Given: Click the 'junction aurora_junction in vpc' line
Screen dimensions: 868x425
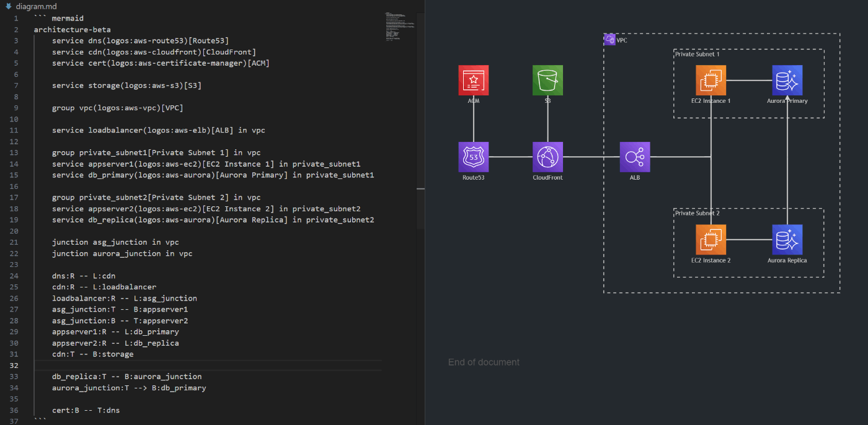Looking at the screenshot, I should click(x=122, y=253).
